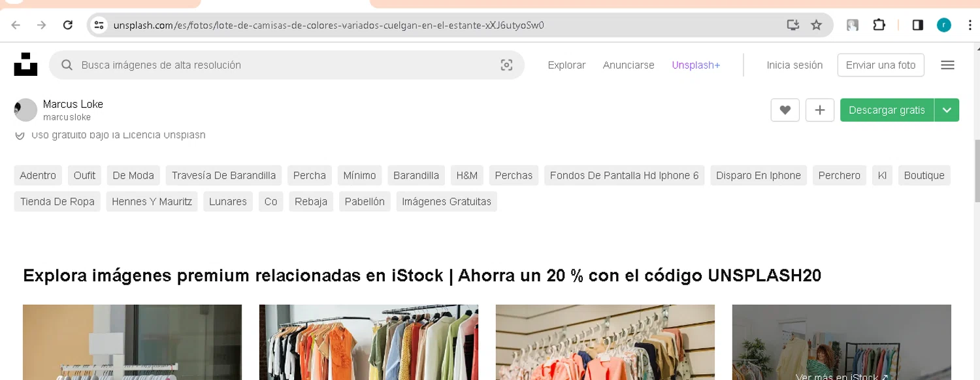Viewport: 980px width, 380px height.
Task: Click the magnifier search icon
Action: click(67, 65)
